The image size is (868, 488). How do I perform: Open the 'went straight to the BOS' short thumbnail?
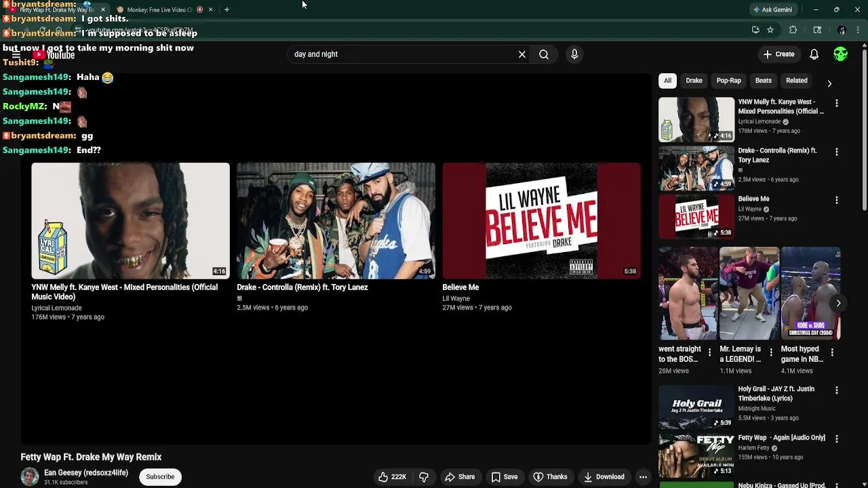pyautogui.click(x=688, y=293)
